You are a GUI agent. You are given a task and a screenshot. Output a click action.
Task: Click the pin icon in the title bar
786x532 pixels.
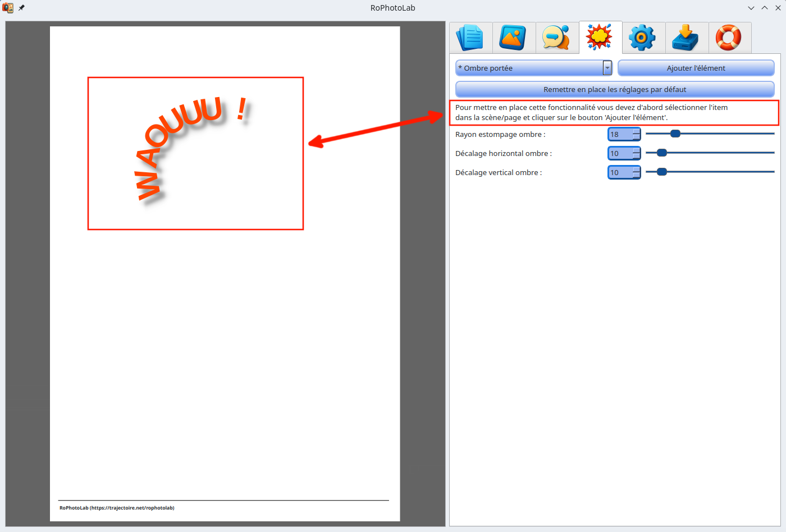click(22, 8)
